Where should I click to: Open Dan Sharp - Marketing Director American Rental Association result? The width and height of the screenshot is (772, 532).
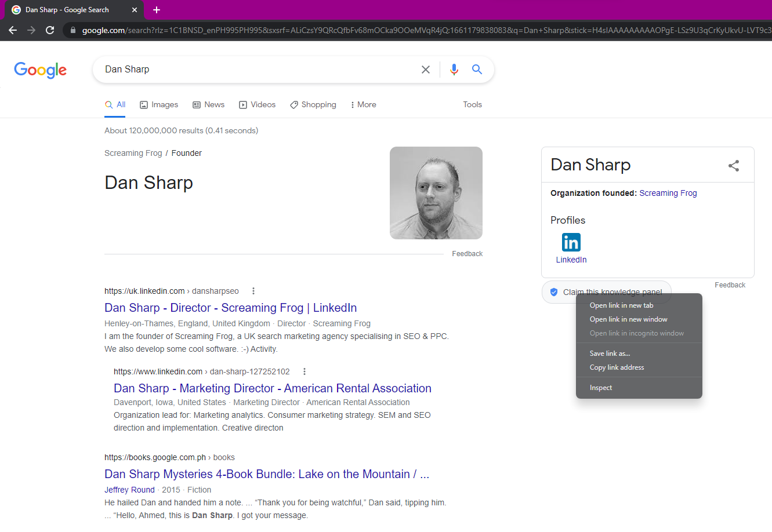point(273,388)
